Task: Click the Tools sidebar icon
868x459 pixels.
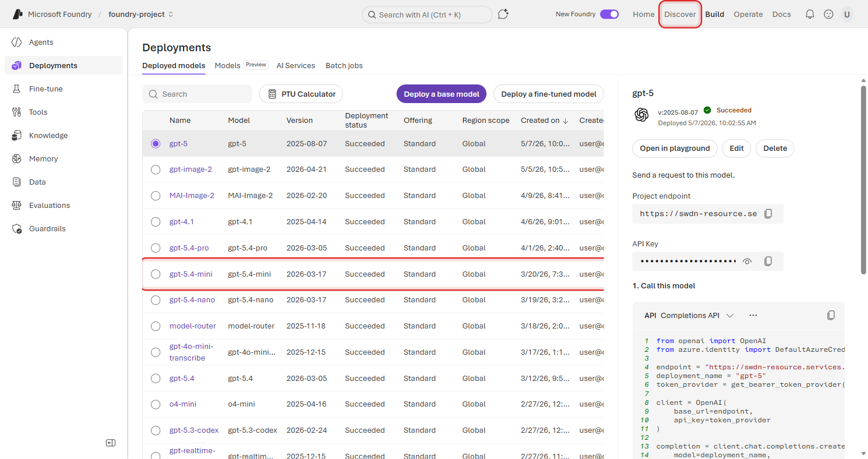Action: 17,112
